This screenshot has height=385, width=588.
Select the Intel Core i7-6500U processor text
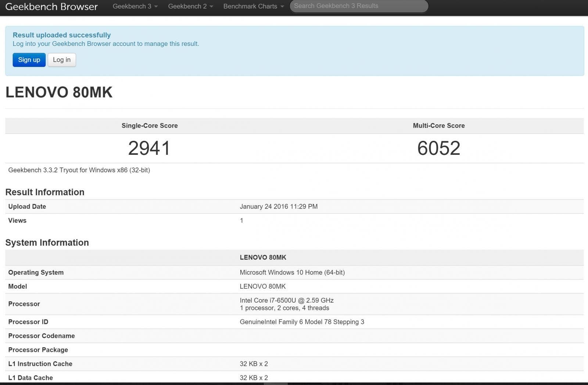pos(287,300)
